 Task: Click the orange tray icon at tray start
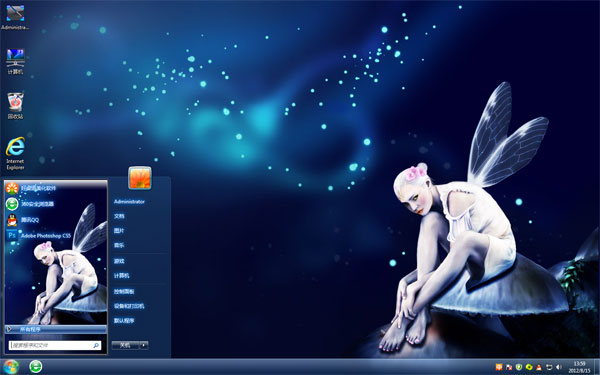tap(499, 367)
